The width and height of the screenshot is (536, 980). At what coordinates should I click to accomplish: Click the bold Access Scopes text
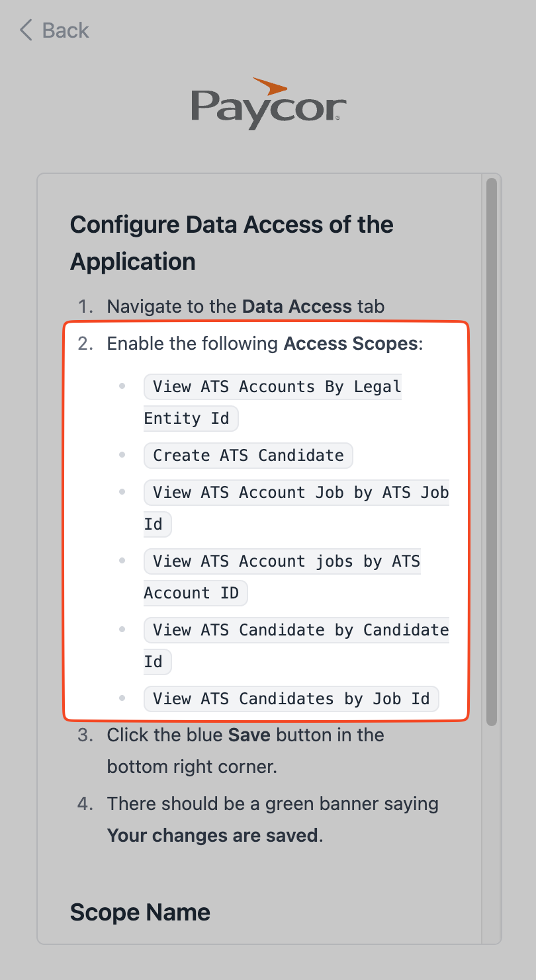tap(351, 344)
